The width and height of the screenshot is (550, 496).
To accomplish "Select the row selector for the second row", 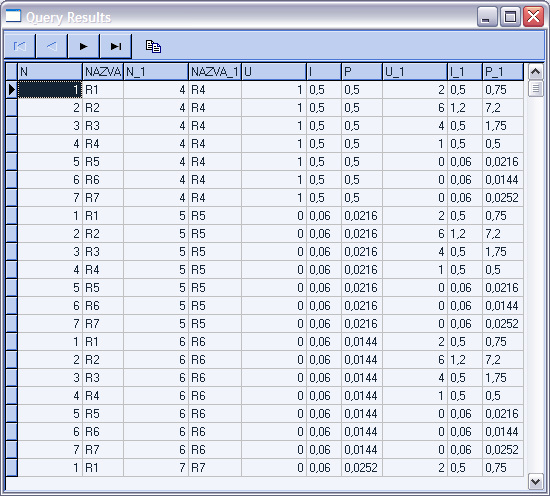I will click(x=12, y=108).
